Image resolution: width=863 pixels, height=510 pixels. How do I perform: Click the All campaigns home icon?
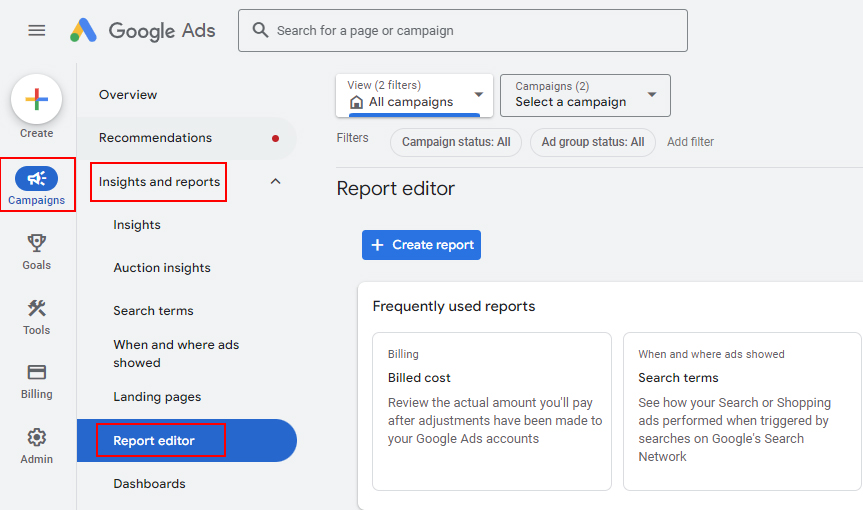click(x=357, y=102)
